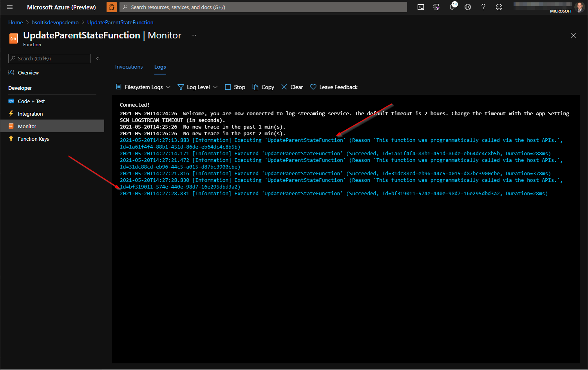Click the global search resources field

pos(263,7)
